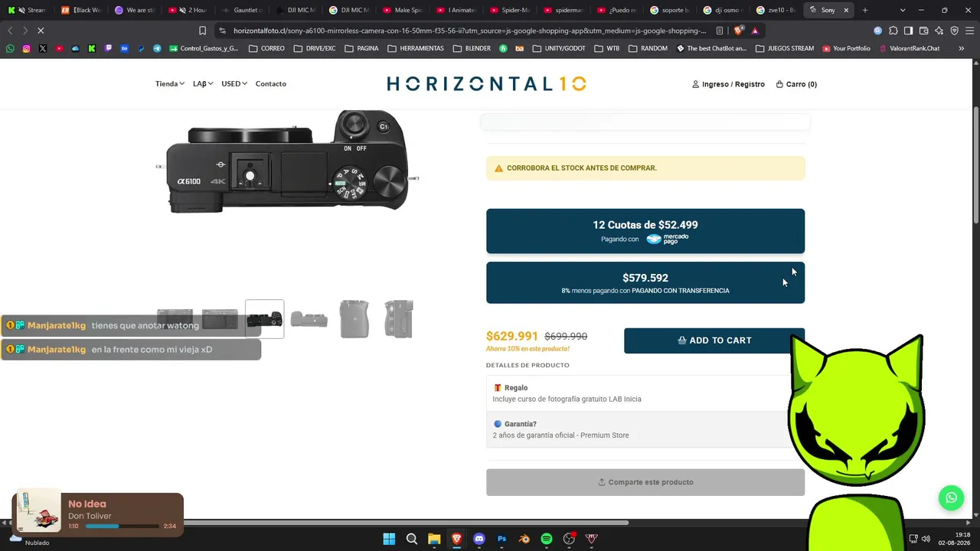Open the Contacto menu link
The width and height of the screenshot is (980, 551).
tap(271, 83)
